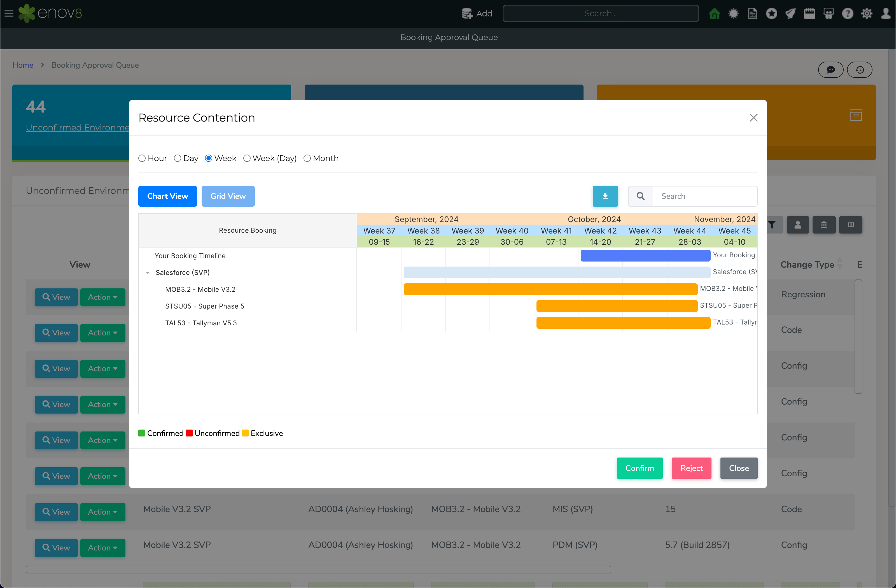
Task: Click the orange STSU05 - Super Phase 5 bar
Action: (x=617, y=306)
